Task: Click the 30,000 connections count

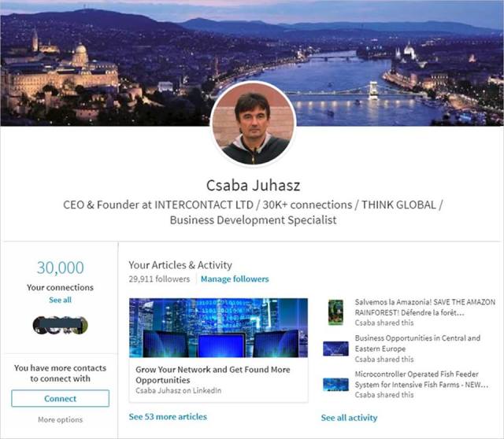Action: pyautogui.click(x=60, y=267)
